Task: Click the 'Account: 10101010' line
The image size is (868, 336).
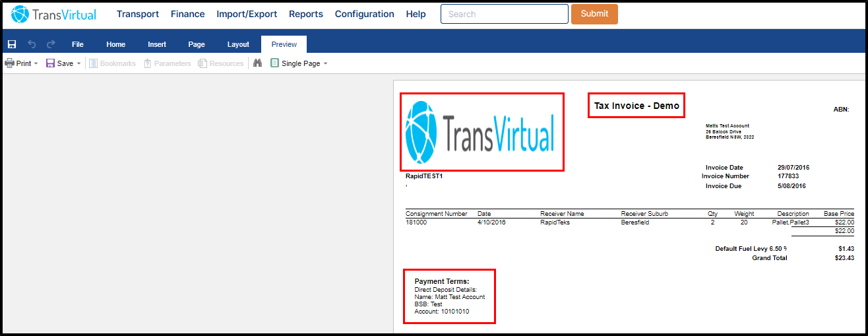Action: [442, 311]
